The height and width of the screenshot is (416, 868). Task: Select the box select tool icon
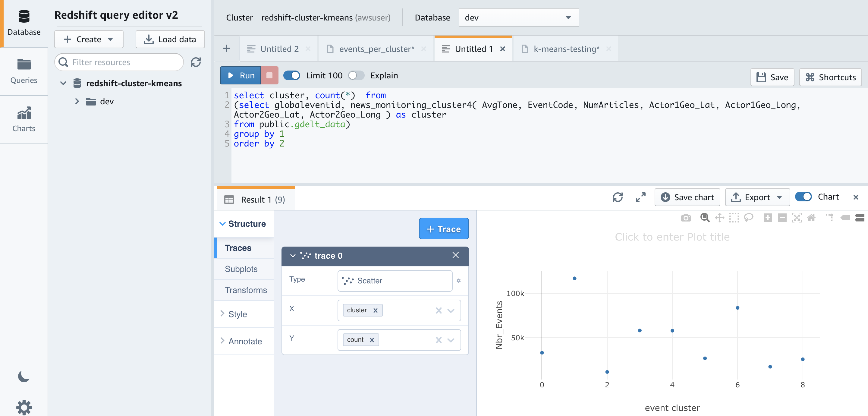pos(734,218)
